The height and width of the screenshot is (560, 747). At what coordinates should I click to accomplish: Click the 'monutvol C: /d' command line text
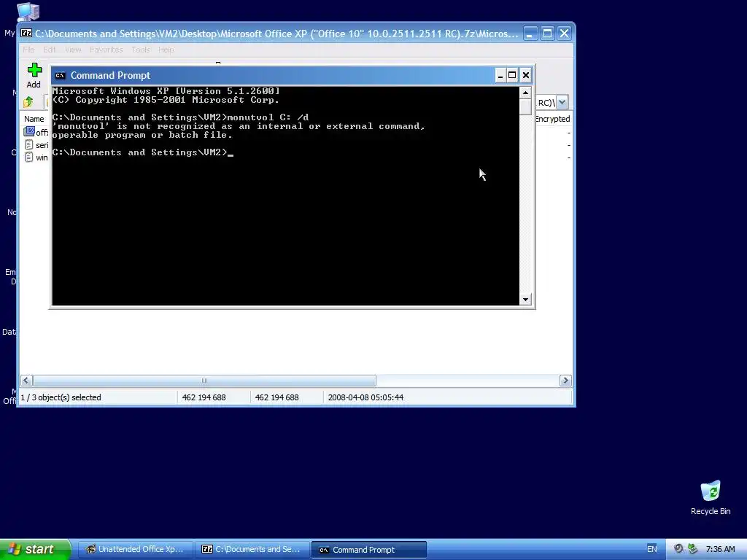tap(268, 117)
